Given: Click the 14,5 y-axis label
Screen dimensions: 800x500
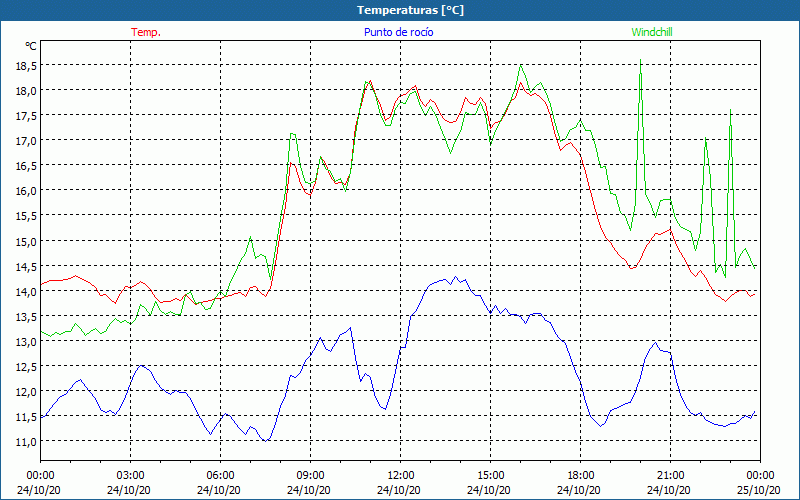Looking at the screenshot, I should pyautogui.click(x=27, y=266).
